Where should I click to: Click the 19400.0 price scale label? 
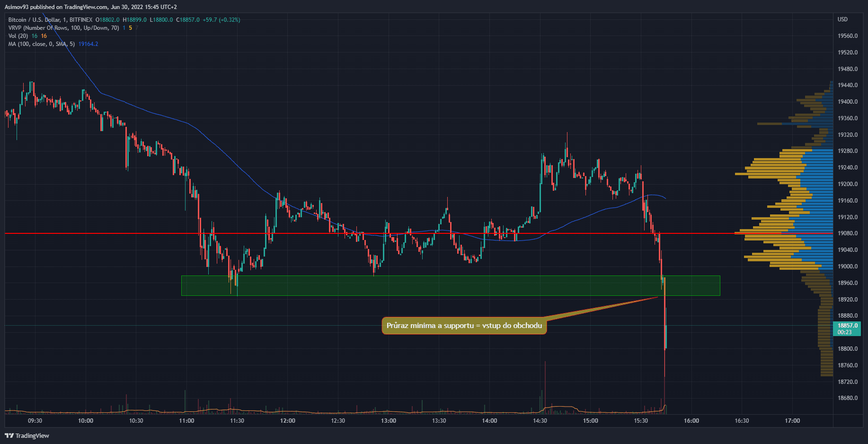click(847, 102)
